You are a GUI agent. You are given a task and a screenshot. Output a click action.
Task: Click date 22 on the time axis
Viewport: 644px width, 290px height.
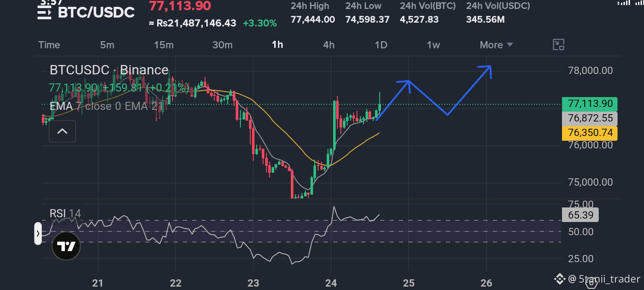(x=176, y=283)
